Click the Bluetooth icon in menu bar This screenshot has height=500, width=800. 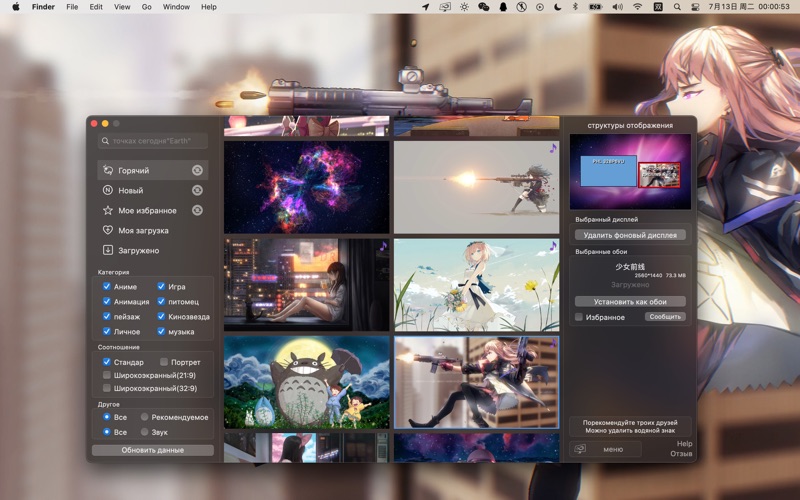(575, 7)
